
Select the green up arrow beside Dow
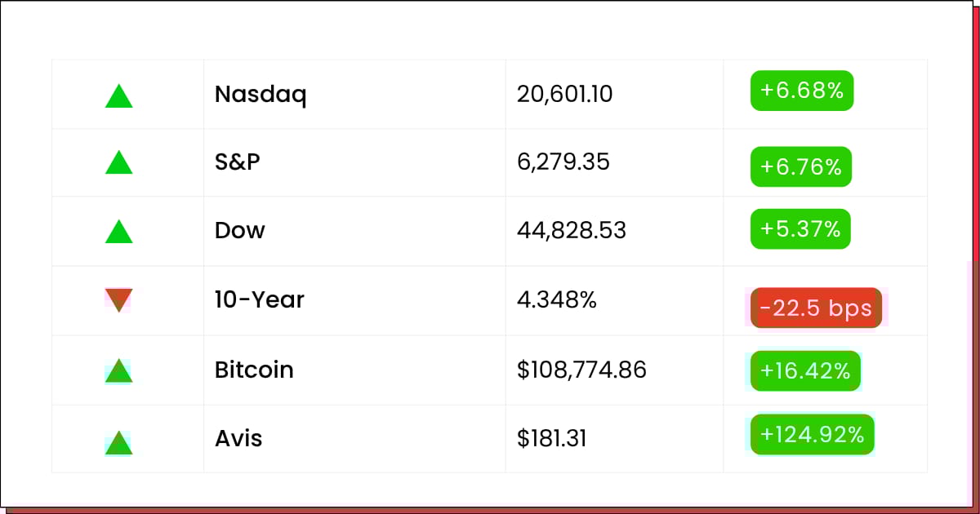(x=119, y=232)
